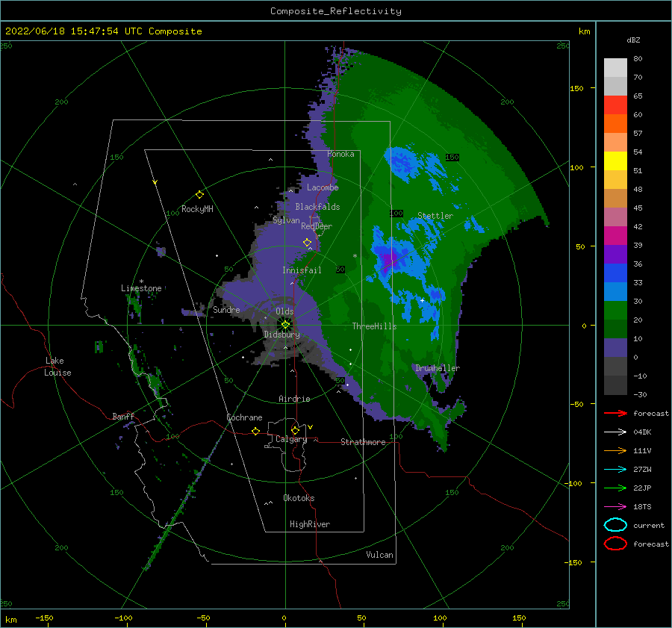Click the Calgary label
The image size is (672, 628).
point(291,439)
